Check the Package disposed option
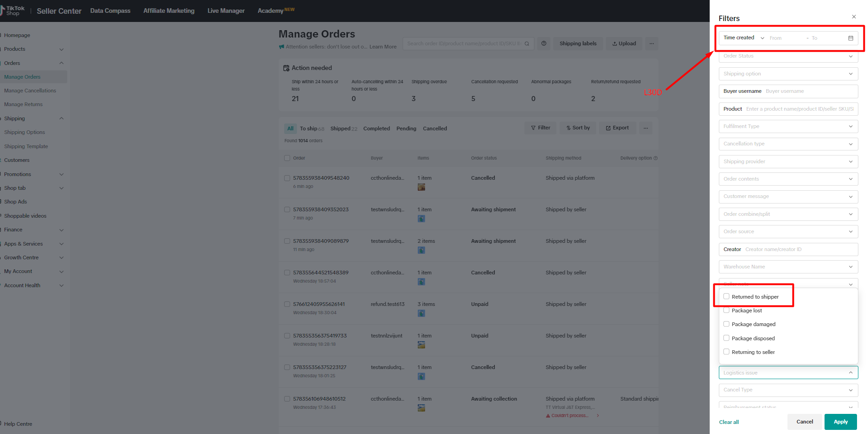 (726, 338)
